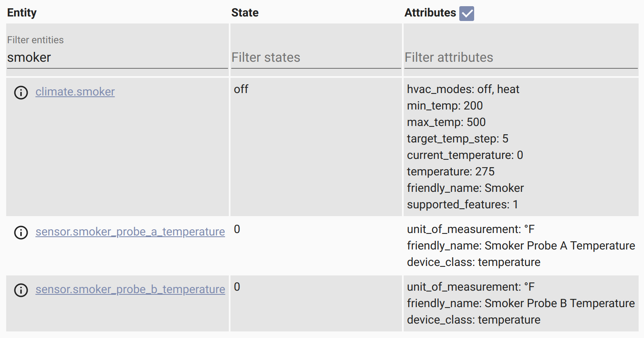Open info for smoker probe B sensor
Viewport: 644px width, 338px height.
(21, 290)
